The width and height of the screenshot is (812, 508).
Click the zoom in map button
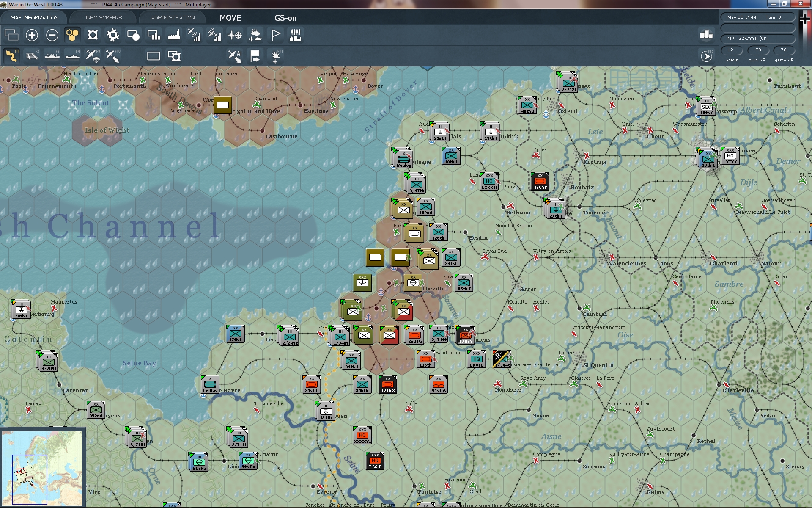32,35
